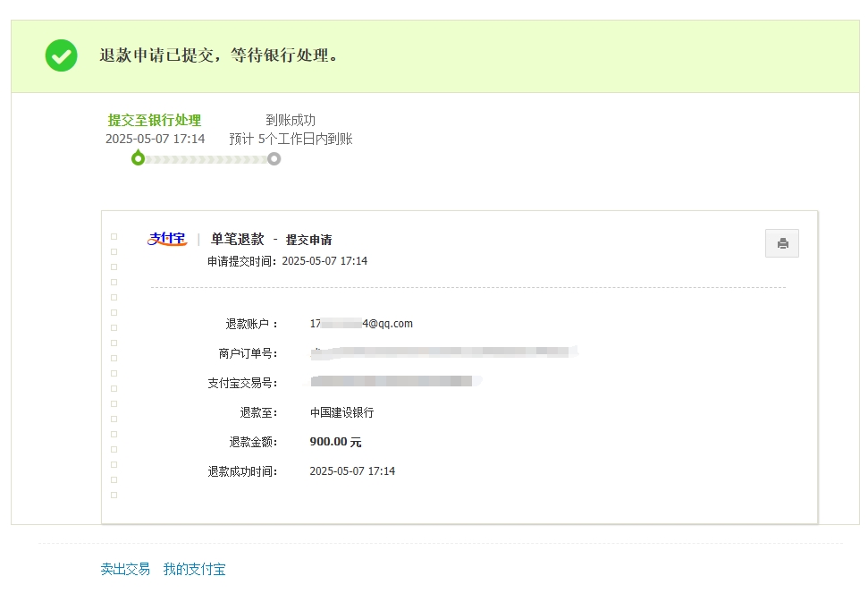
Task: Click the 申请提交时间 line on the receipt
Action: pos(287,261)
